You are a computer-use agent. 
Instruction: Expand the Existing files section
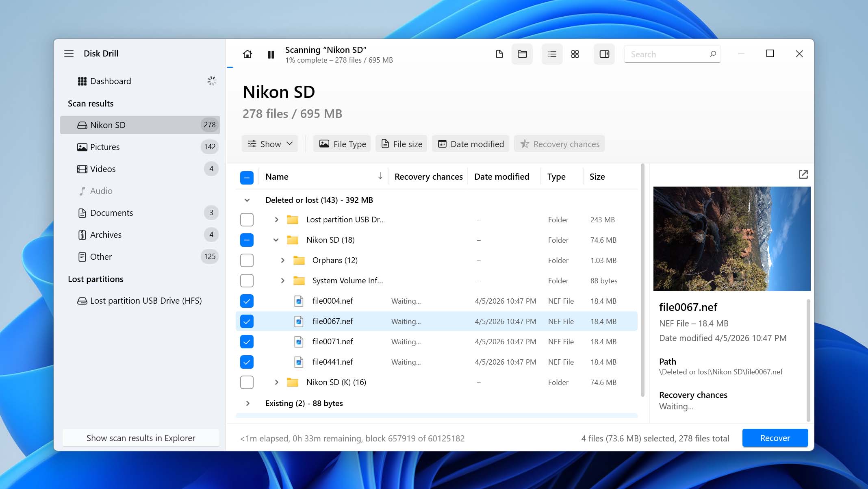(x=247, y=403)
